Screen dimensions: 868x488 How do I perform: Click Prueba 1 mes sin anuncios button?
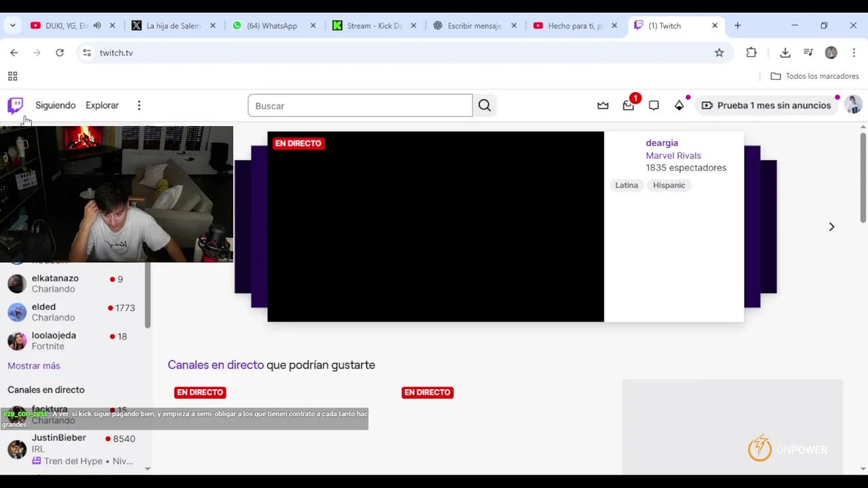point(766,106)
